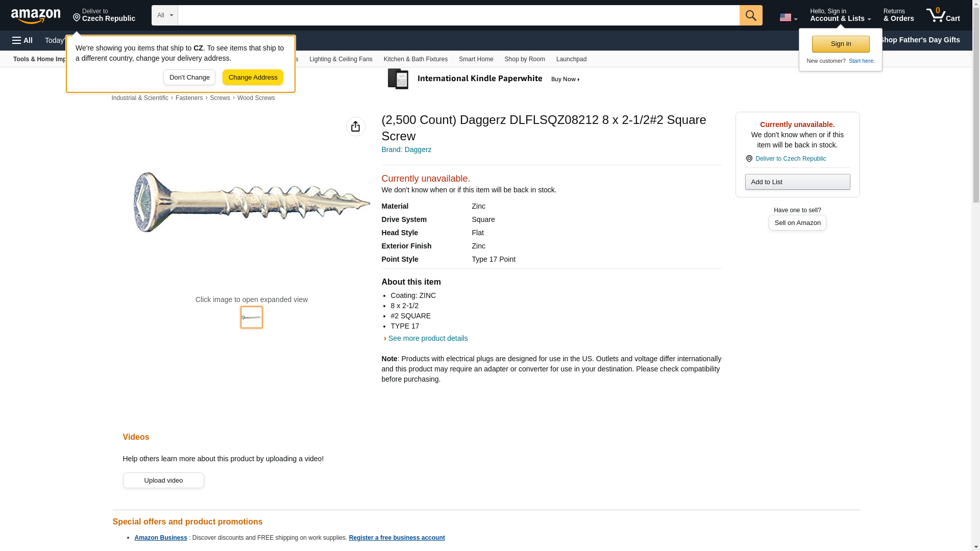Open Launchpad menu item
Screen dimensions: 980x551
pos(571,59)
